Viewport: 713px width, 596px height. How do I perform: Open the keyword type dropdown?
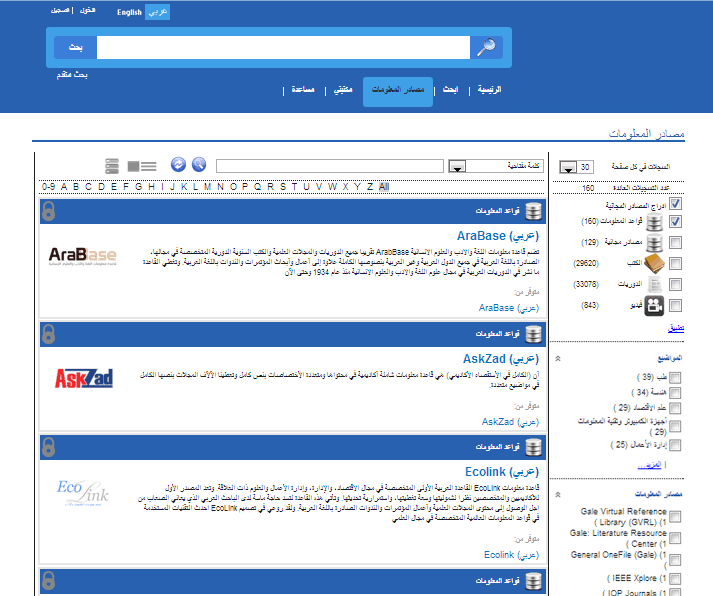click(x=496, y=166)
